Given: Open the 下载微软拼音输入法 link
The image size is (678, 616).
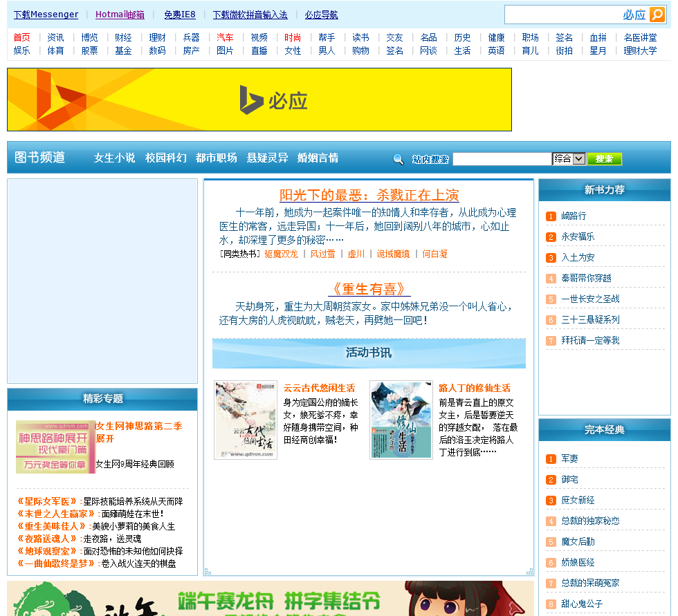Looking at the screenshot, I should pyautogui.click(x=250, y=15).
